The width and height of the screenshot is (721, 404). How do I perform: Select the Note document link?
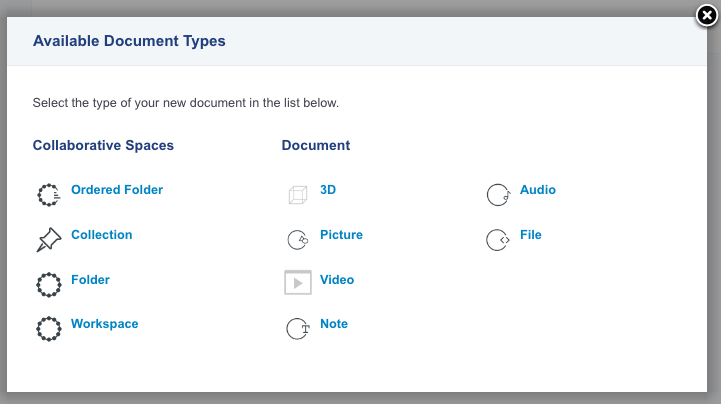pyautogui.click(x=334, y=324)
